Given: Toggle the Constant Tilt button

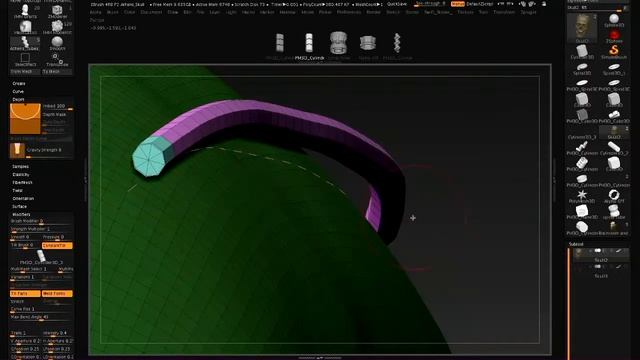Looking at the screenshot, I should 57,245.
